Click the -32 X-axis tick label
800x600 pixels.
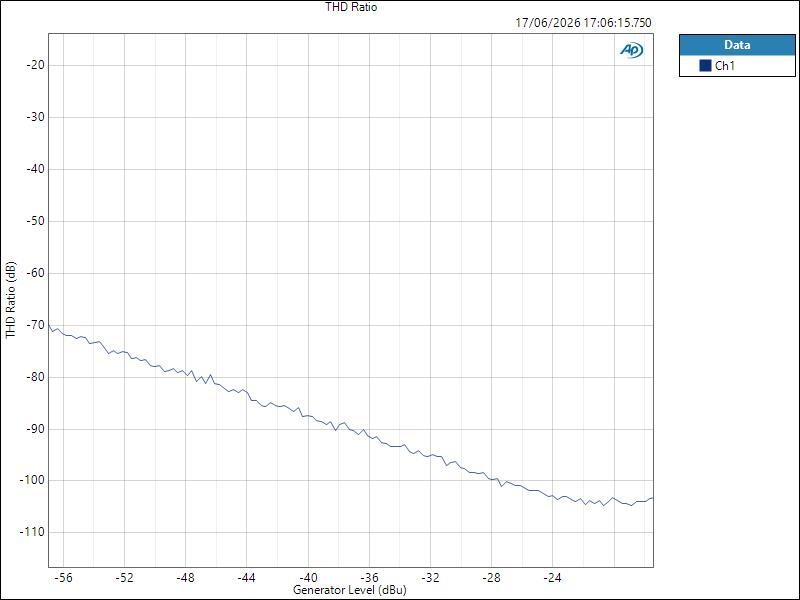point(430,578)
